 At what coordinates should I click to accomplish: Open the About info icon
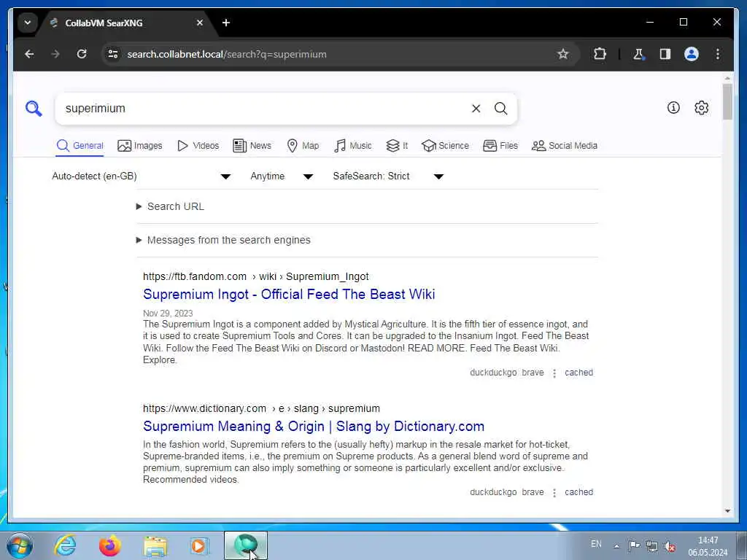[x=673, y=108]
